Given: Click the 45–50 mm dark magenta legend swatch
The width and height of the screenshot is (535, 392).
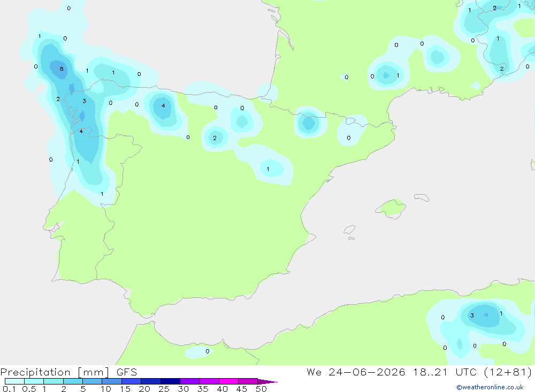Looking at the screenshot, I should tap(248, 381).
